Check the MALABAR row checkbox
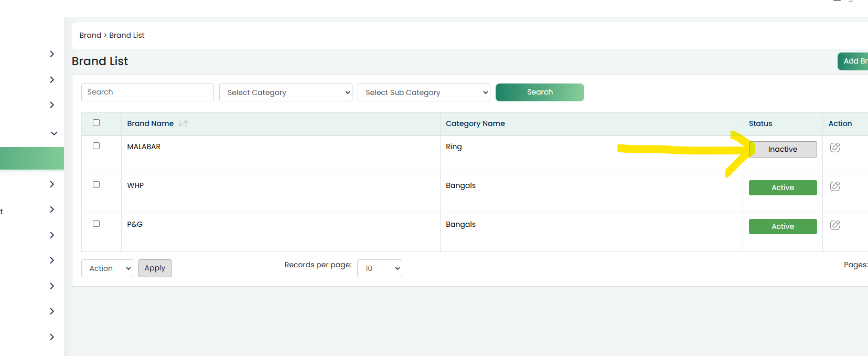Image resolution: width=868 pixels, height=356 pixels. 96,145
